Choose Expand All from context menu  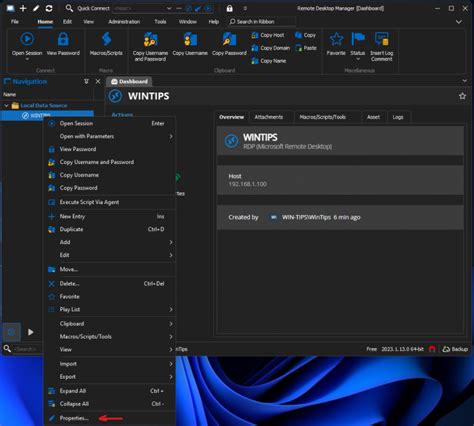109,391
